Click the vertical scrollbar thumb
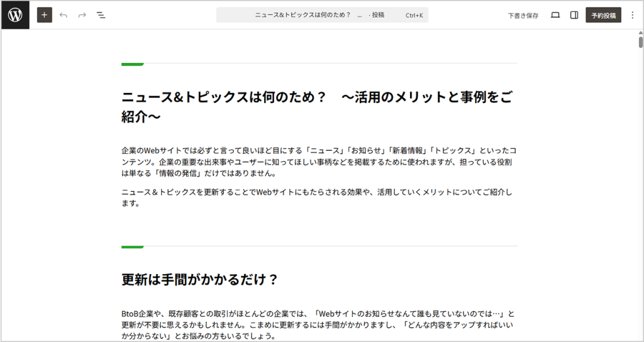 tap(641, 42)
